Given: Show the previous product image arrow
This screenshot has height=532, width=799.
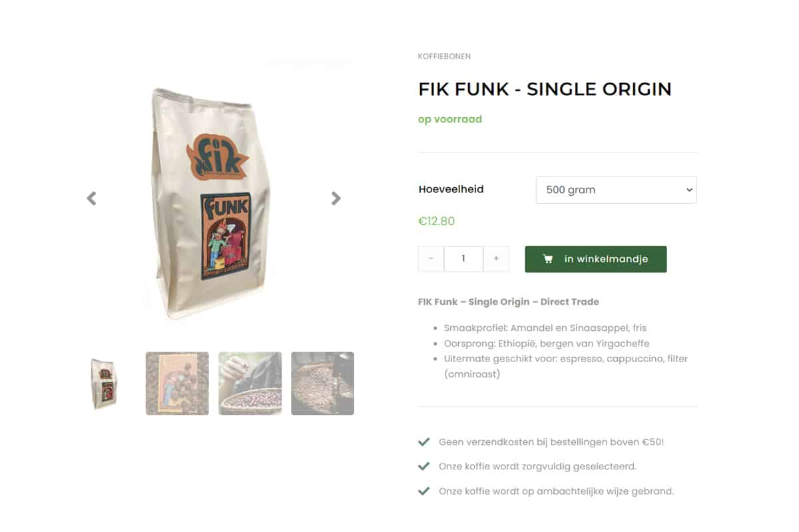Looking at the screenshot, I should coord(92,198).
